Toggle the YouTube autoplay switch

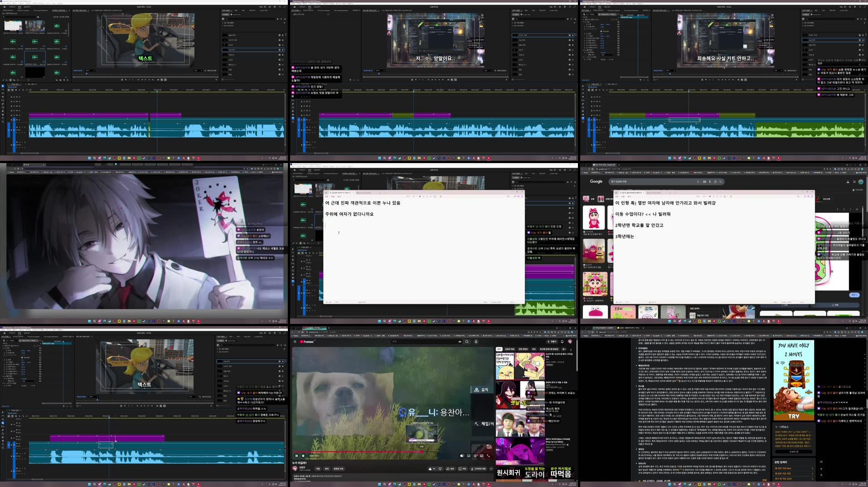point(462,456)
